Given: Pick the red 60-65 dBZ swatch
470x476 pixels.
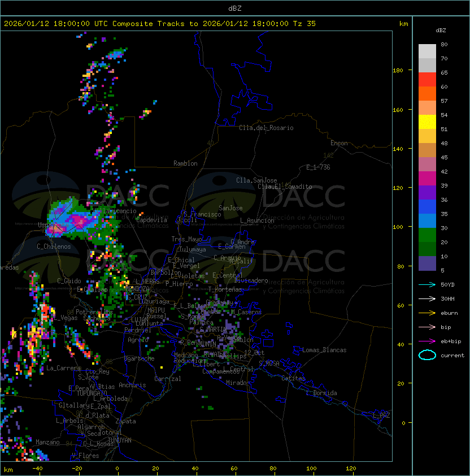Looking at the screenshot, I should coord(427,80).
